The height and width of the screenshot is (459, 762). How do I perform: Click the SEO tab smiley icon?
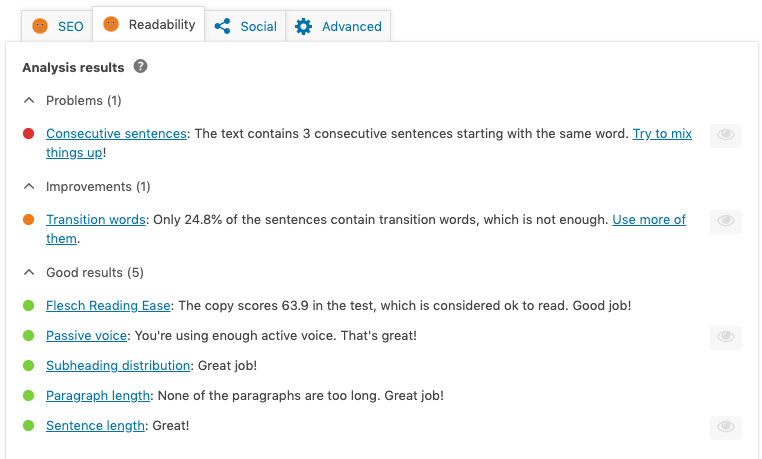click(x=40, y=26)
